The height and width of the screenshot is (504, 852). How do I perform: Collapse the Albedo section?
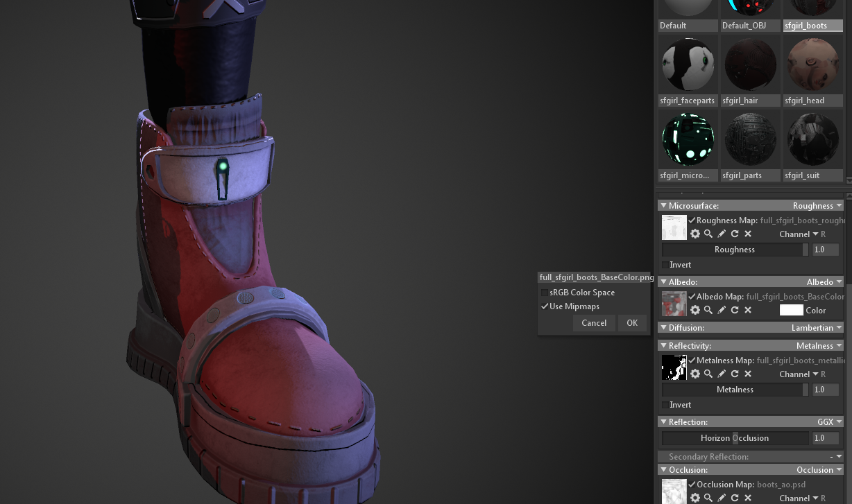(663, 282)
